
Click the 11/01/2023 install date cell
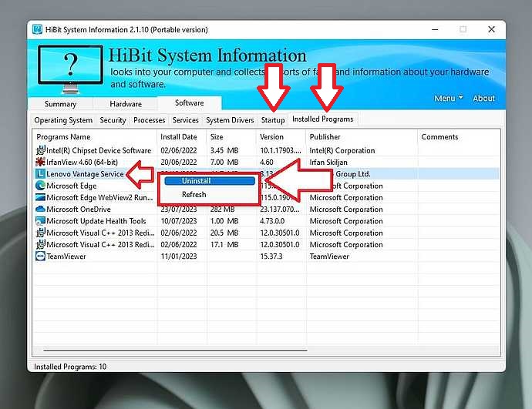pyautogui.click(x=178, y=256)
